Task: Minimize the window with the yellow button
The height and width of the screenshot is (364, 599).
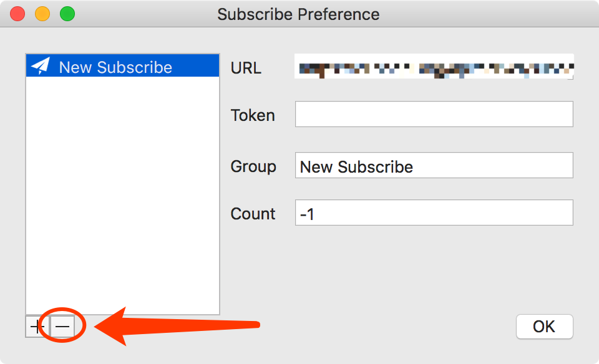Action: coord(42,14)
